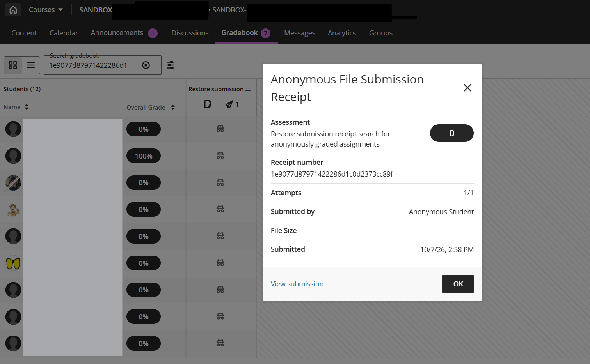
Task: Click the Announcements badge showing 1
Action: pos(153,33)
